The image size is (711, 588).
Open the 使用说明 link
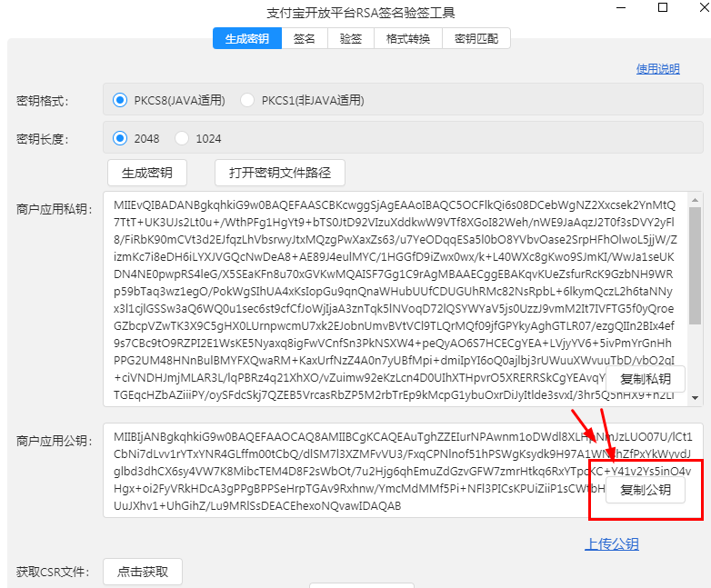[x=657, y=69]
